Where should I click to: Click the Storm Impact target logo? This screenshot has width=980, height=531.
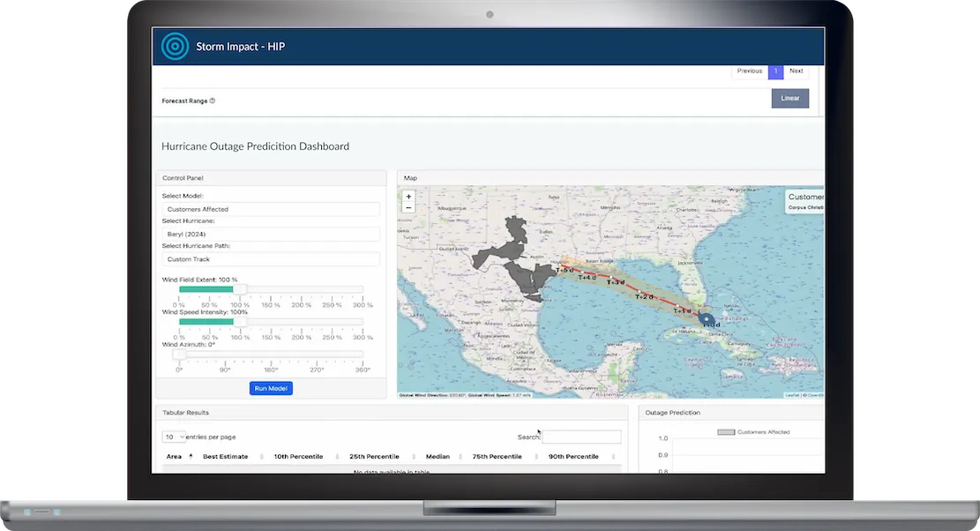click(x=176, y=46)
